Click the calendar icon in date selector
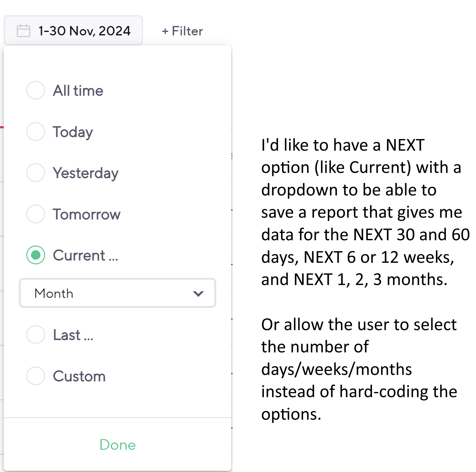 point(24,31)
